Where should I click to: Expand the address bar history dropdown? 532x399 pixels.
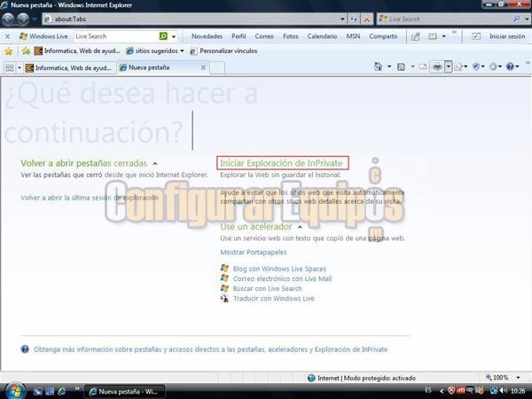[x=342, y=19]
